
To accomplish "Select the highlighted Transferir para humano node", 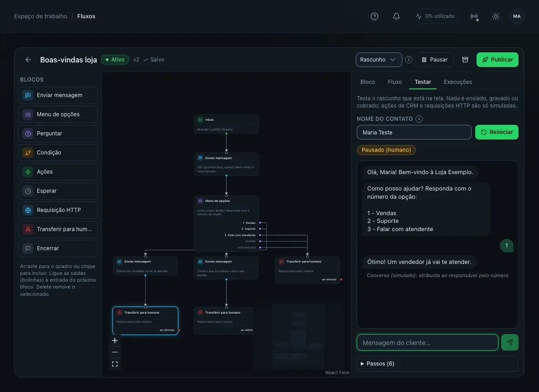I will (145, 320).
